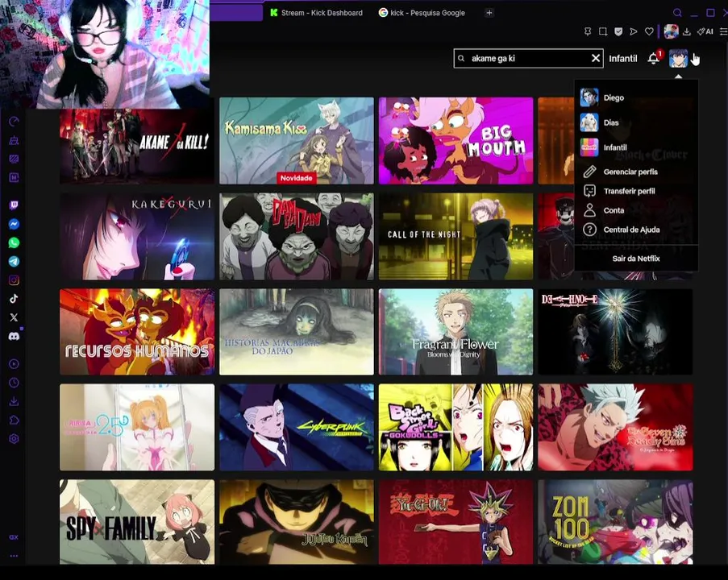Open the Call of the Night card

pyautogui.click(x=456, y=237)
